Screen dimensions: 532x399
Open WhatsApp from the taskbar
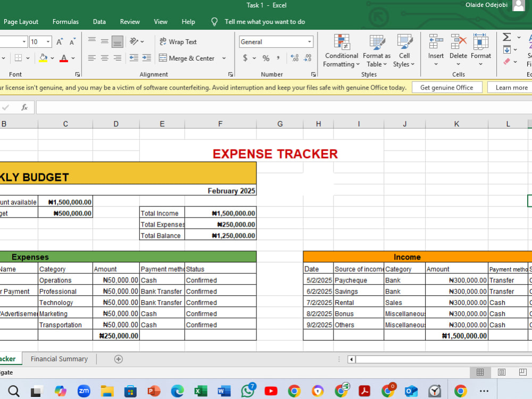click(x=248, y=391)
